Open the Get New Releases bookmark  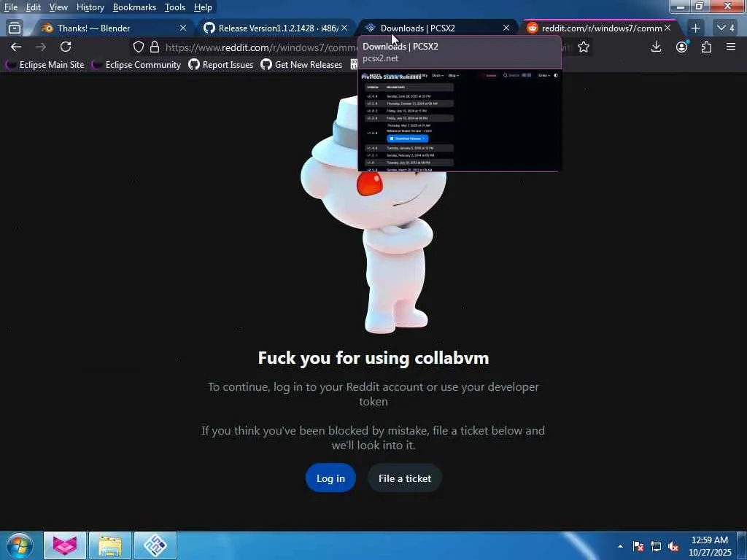tap(301, 65)
